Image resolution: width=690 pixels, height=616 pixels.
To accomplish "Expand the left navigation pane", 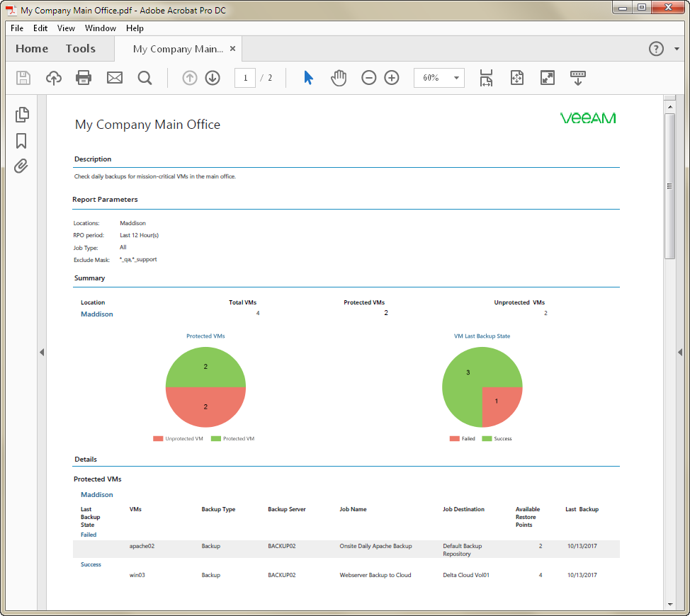I will pos(42,352).
